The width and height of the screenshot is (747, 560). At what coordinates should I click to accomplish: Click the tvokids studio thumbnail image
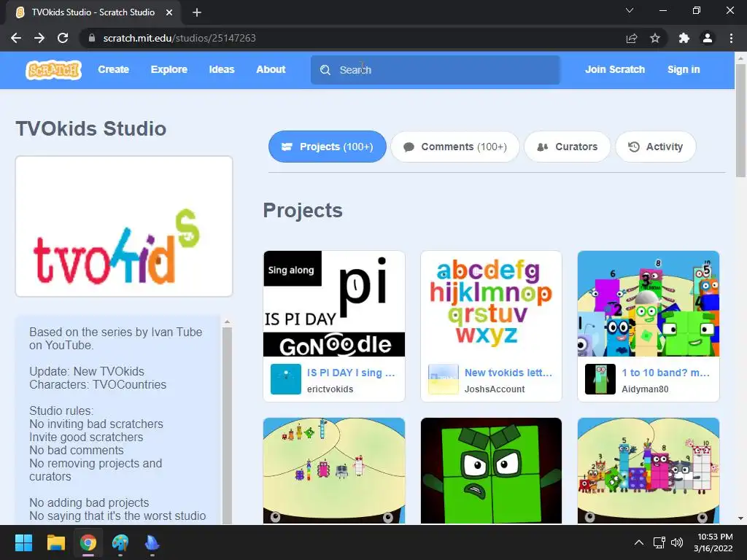pyautogui.click(x=124, y=226)
